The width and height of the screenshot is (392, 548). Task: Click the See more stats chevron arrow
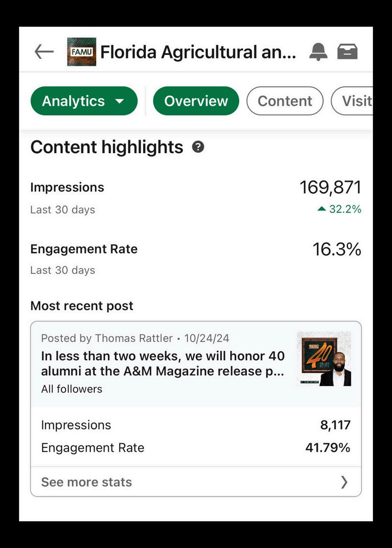click(344, 482)
